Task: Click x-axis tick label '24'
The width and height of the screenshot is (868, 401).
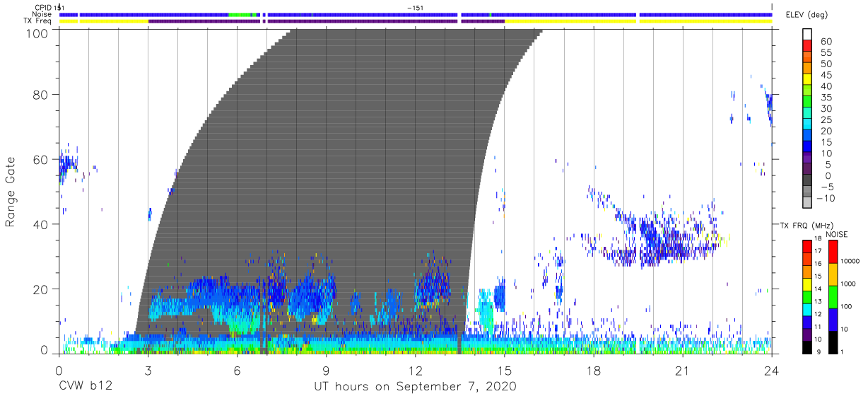Action: (x=772, y=370)
